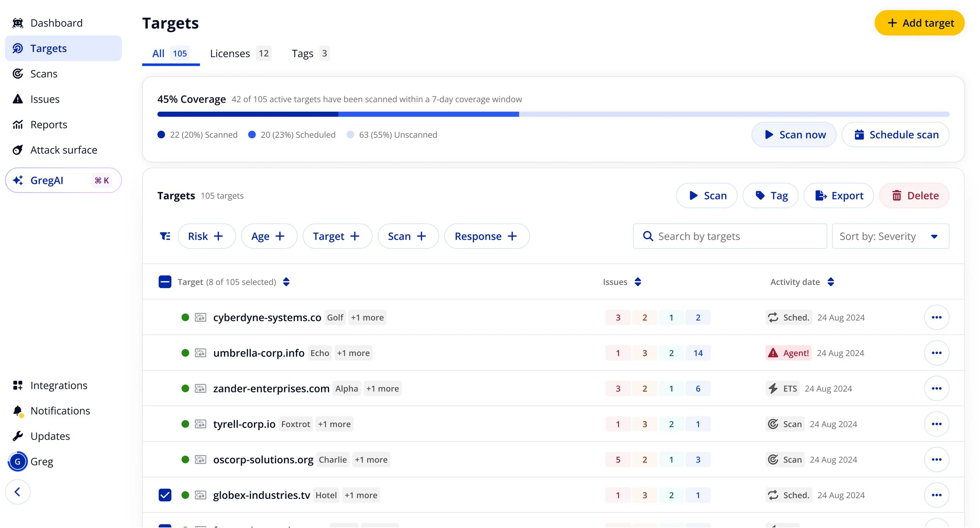Sort targets by Issues column

tap(638, 281)
